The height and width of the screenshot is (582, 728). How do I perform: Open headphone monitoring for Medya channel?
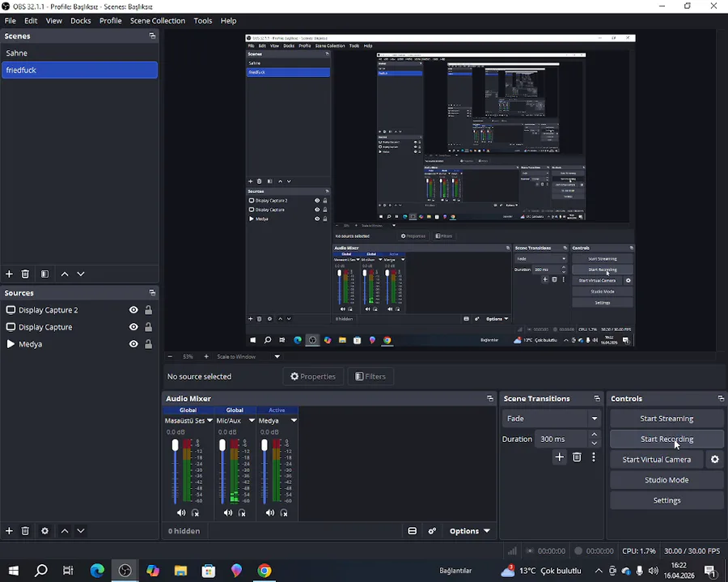point(284,513)
